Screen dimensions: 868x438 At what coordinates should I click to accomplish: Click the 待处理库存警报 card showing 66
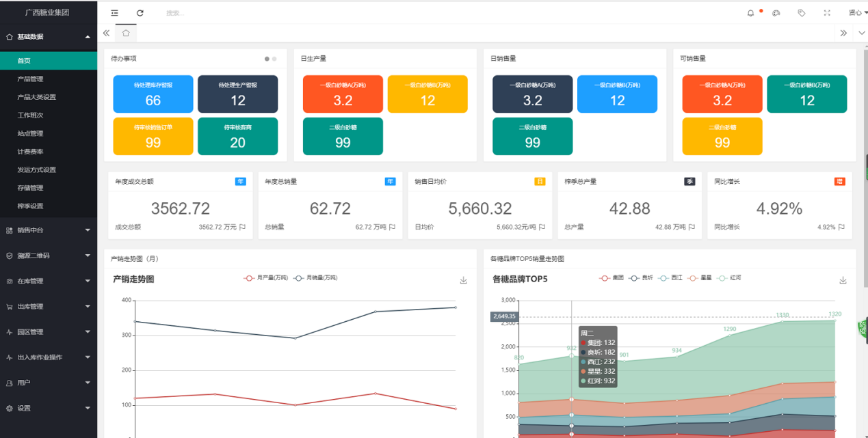click(x=153, y=94)
